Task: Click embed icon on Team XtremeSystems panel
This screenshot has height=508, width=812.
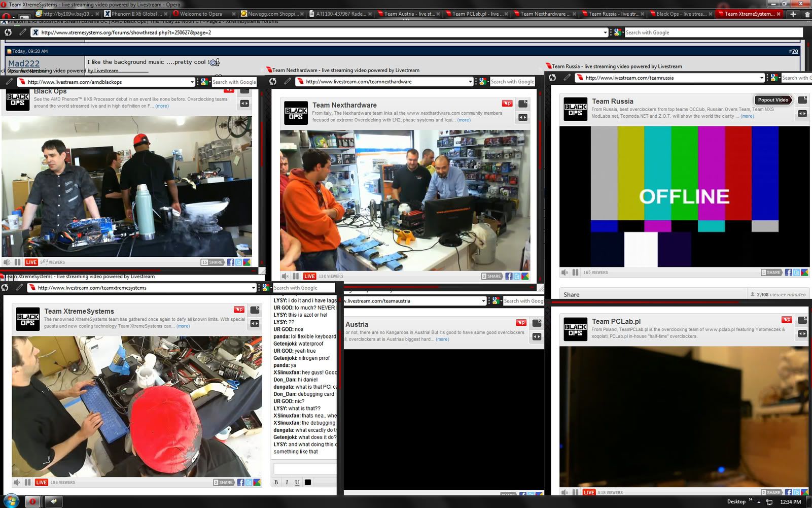Action: [255, 323]
